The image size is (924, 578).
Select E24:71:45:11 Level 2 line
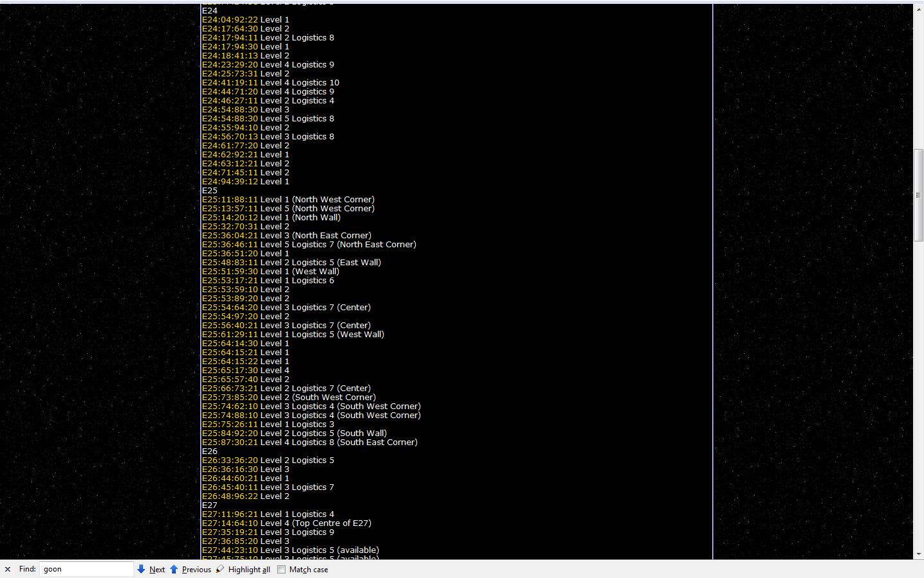point(246,172)
